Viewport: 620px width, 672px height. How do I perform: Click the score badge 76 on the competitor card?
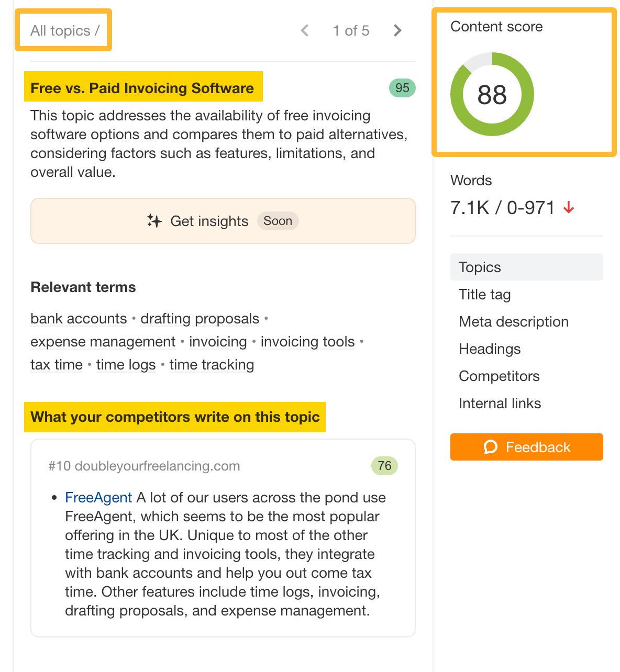pyautogui.click(x=384, y=466)
